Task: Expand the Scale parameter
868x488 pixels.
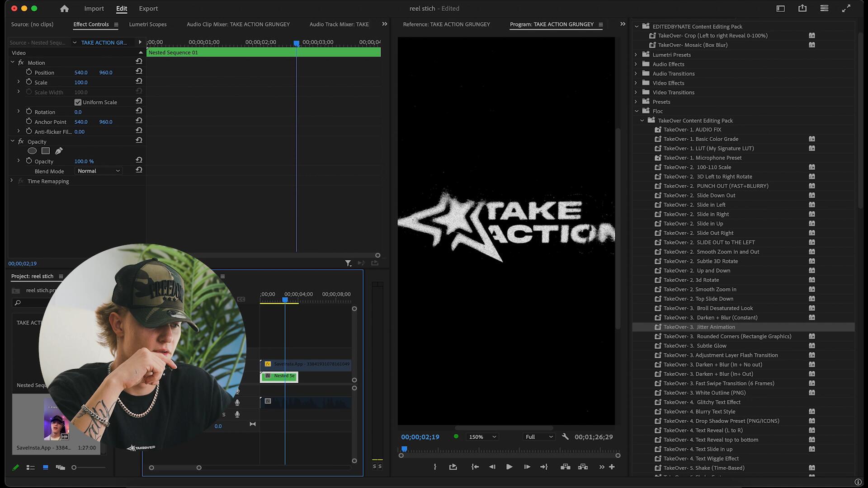Action: pyautogui.click(x=19, y=82)
